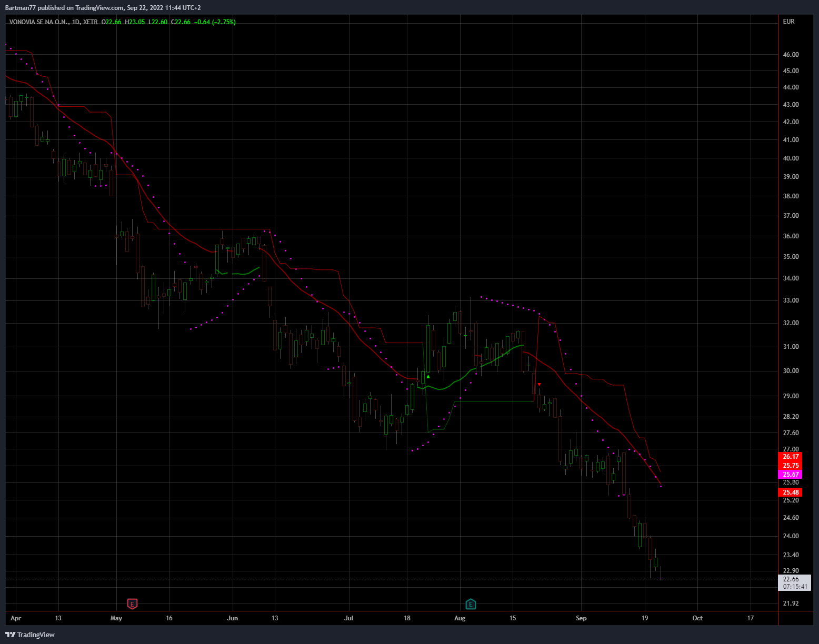
Task: Click the EUR currency label
Action: [789, 22]
